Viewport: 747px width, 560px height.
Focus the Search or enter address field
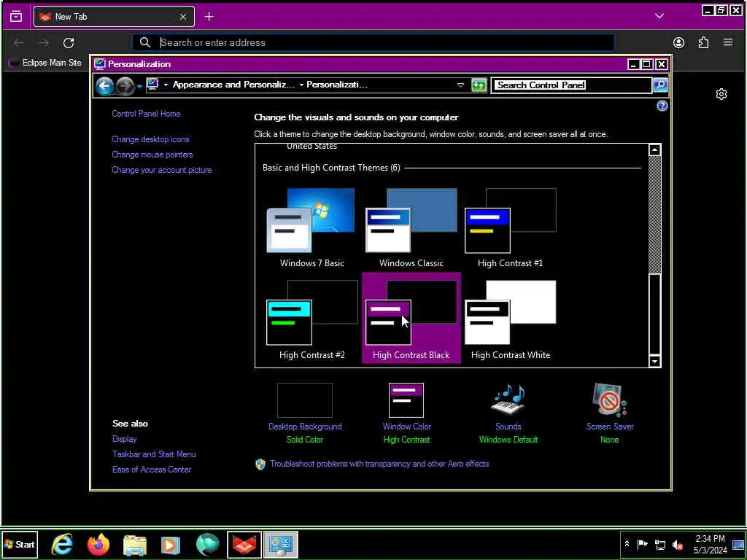pyautogui.click(x=373, y=42)
